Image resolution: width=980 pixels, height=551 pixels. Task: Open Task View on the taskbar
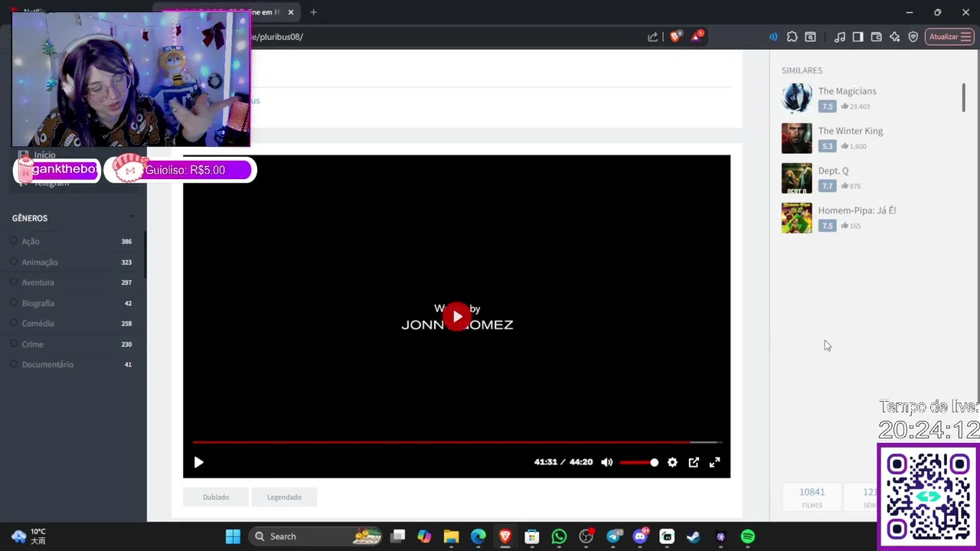tap(398, 536)
